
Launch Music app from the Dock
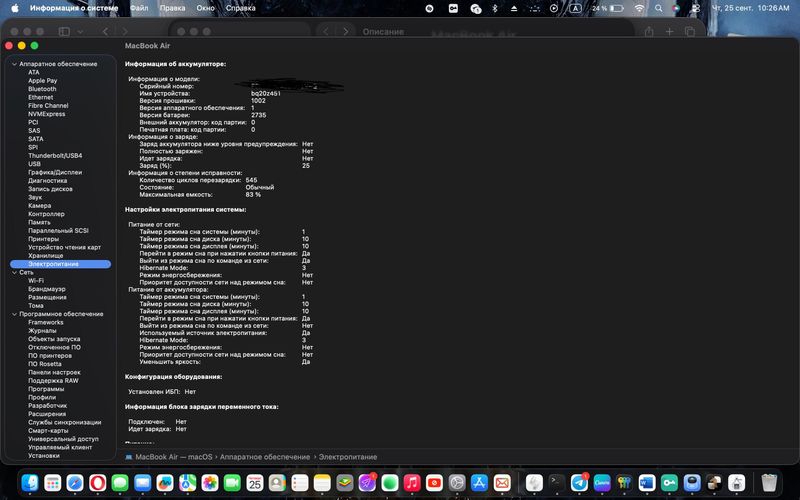point(412,482)
